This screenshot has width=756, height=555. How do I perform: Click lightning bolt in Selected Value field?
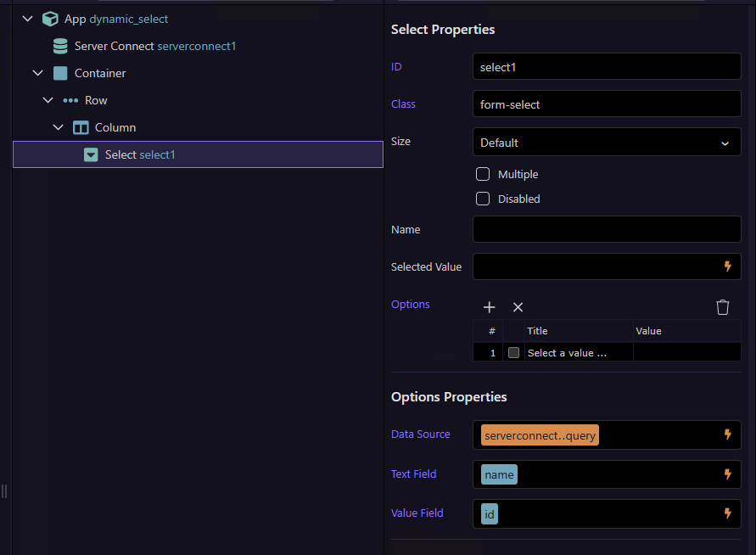click(x=727, y=266)
